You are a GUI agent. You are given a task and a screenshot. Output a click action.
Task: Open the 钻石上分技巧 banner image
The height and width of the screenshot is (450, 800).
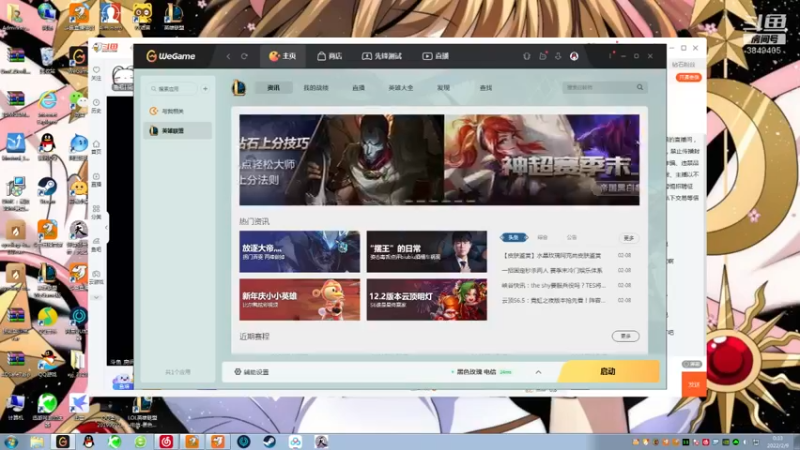coord(342,160)
